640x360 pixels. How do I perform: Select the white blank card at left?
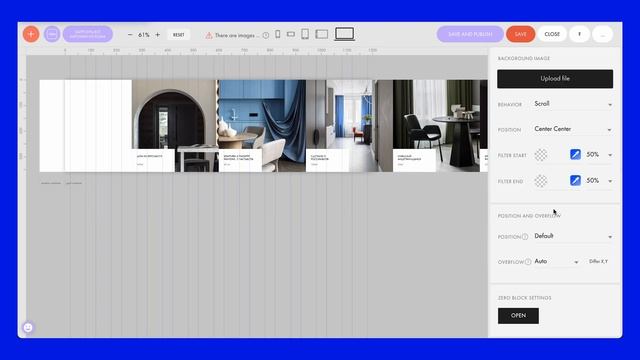tap(85, 126)
